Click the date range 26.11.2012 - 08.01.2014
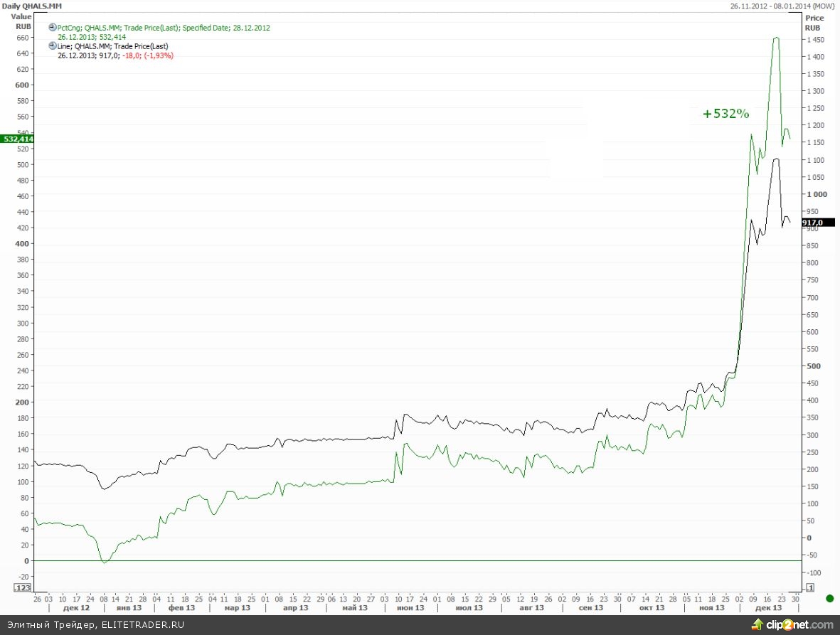Image resolution: width=840 pixels, height=635 pixels. tap(783, 6)
